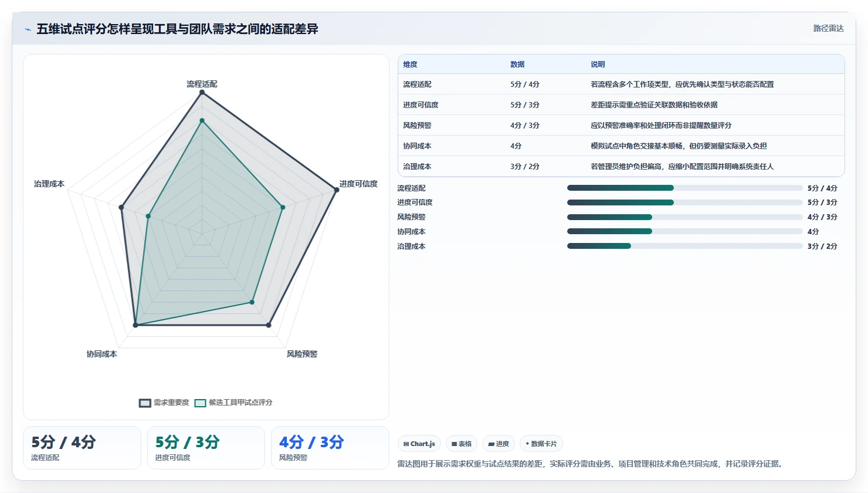Click the 流程适配 axis label on the radar
Image resolution: width=868 pixels, height=493 pixels.
(x=202, y=84)
